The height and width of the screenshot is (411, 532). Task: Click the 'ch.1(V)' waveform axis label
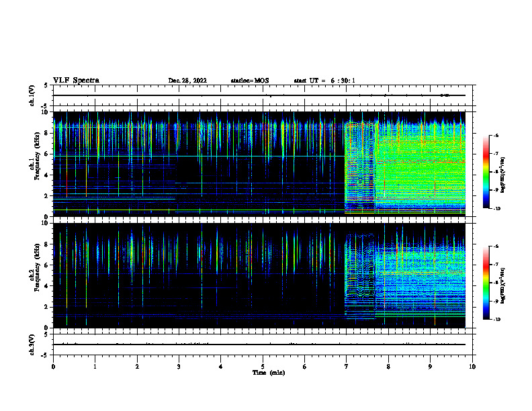(32, 95)
